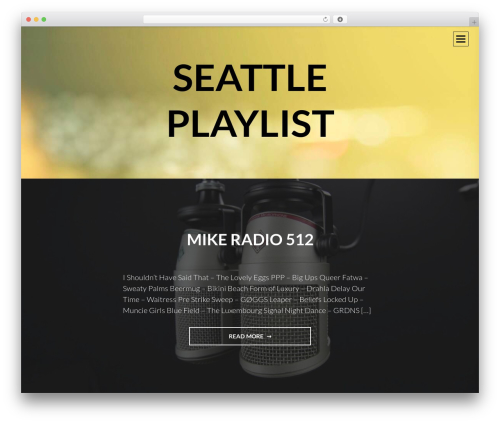Screen dimensions: 500x423
Task: Click the excerpt text starting "I Shouldn't Have Said That"
Action: click(247, 294)
